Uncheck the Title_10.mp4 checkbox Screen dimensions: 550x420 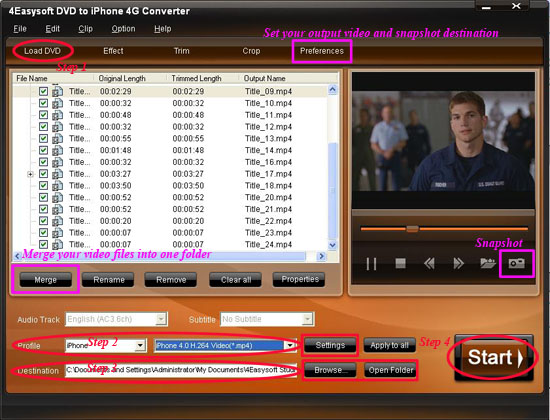(43, 103)
